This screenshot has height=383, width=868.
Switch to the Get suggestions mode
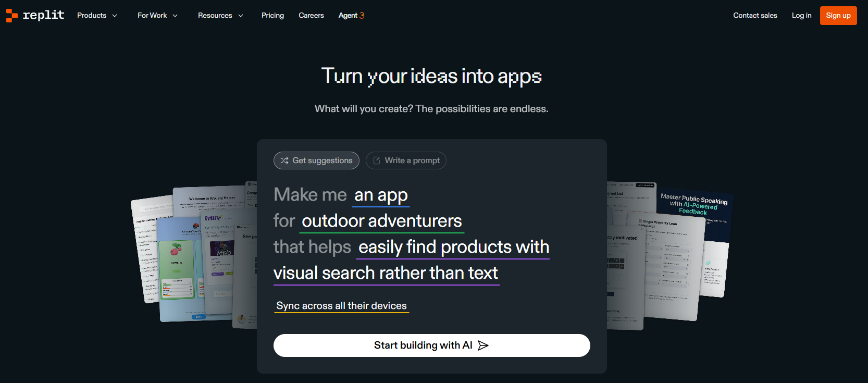[x=316, y=160]
